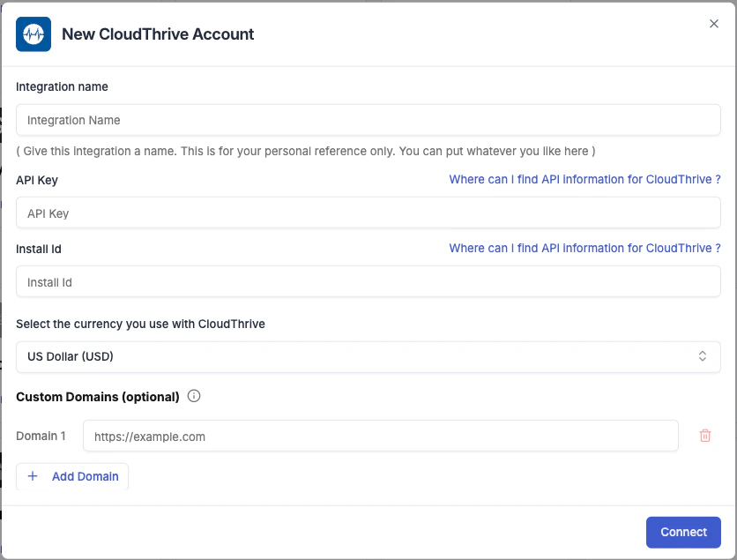Close the New CloudThrive Account dialog
The image size is (737, 560).
713,24
